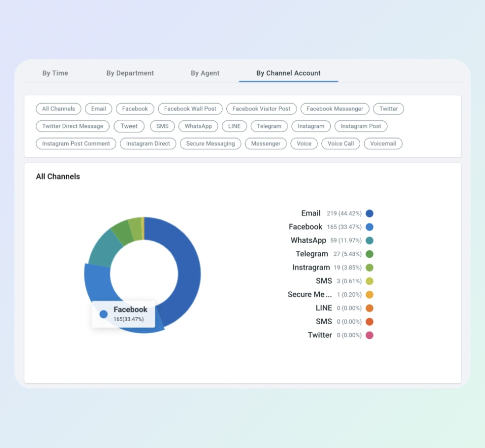Image resolution: width=485 pixels, height=448 pixels.
Task: Open the By Department view
Action: coord(130,73)
